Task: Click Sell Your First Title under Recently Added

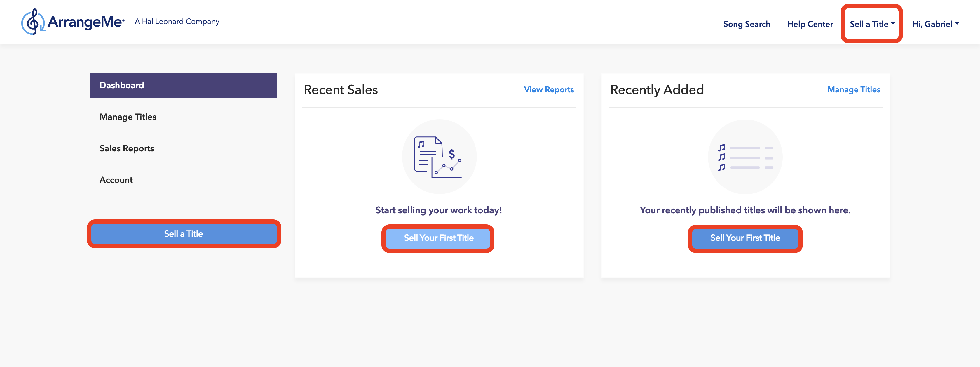Action: (x=745, y=238)
